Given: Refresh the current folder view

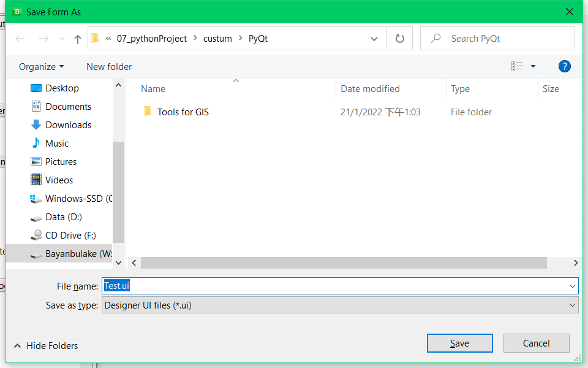Looking at the screenshot, I should pyautogui.click(x=399, y=38).
